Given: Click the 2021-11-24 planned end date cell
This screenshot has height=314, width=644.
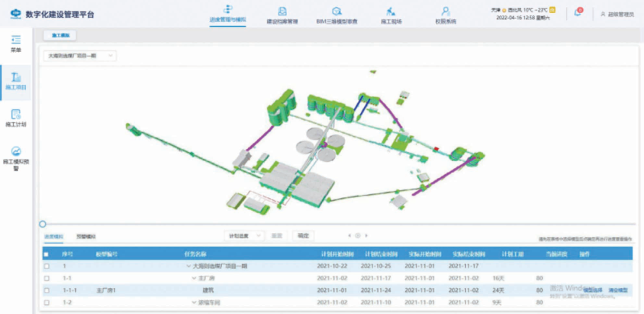Looking at the screenshot, I should click(x=376, y=290).
